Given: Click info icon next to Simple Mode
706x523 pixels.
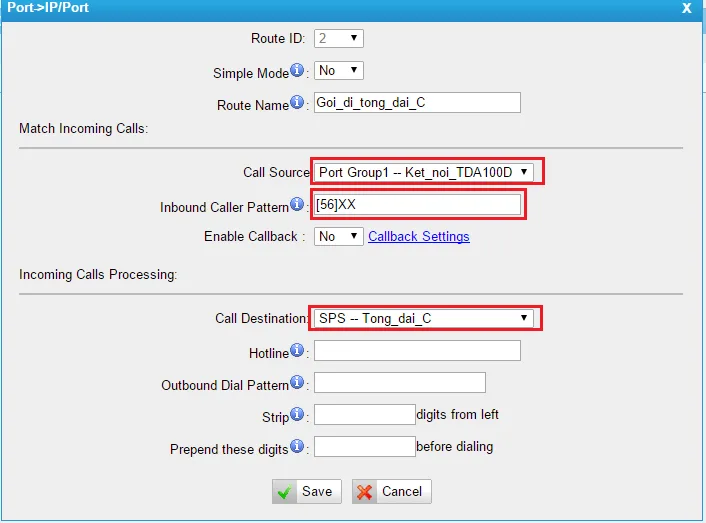Looking at the screenshot, I should point(297,72).
